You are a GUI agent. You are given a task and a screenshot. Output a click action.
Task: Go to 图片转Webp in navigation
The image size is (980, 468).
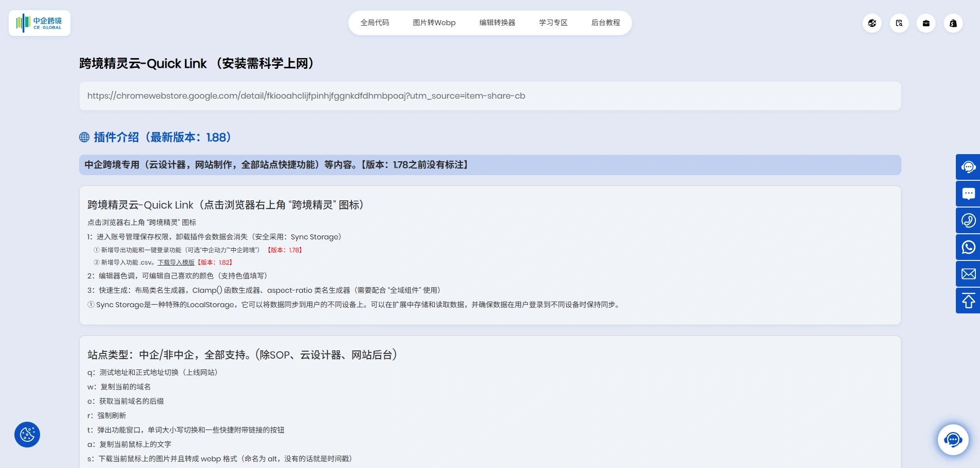434,23
